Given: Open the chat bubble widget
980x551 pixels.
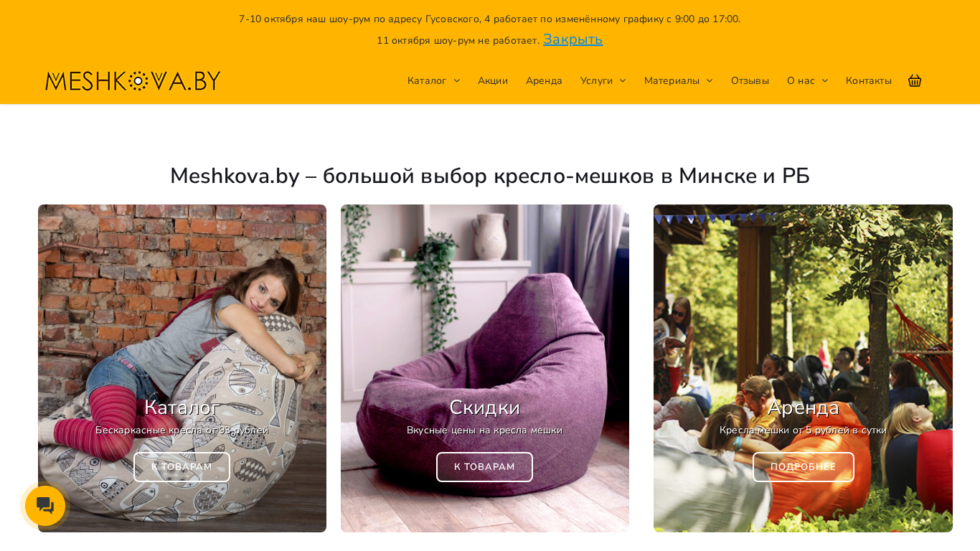Looking at the screenshot, I should [x=45, y=506].
